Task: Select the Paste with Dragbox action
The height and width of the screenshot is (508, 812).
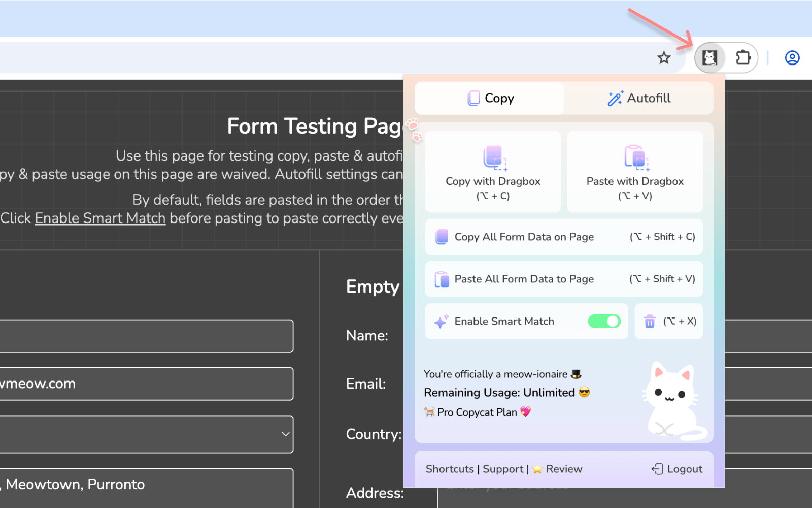Action: coord(635,171)
